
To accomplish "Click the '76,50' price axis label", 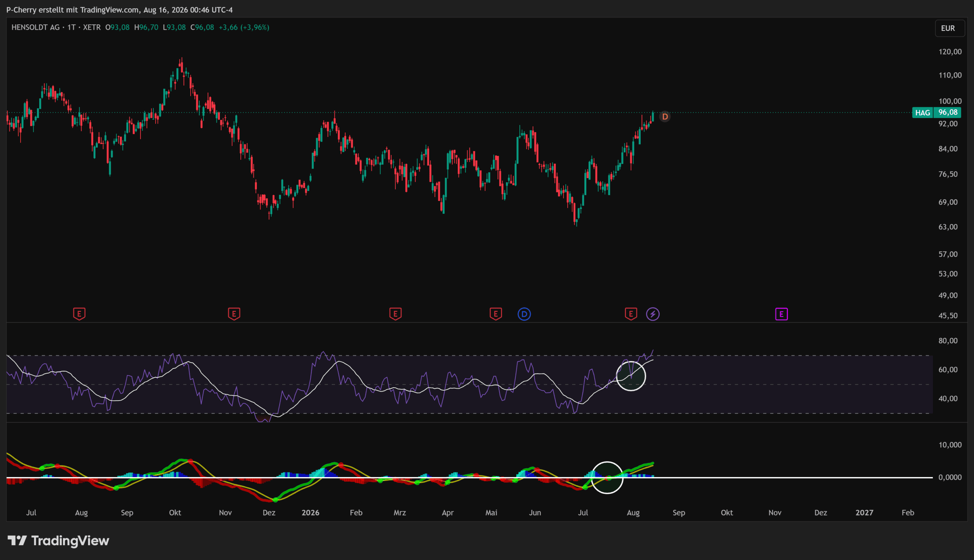I will pos(948,174).
